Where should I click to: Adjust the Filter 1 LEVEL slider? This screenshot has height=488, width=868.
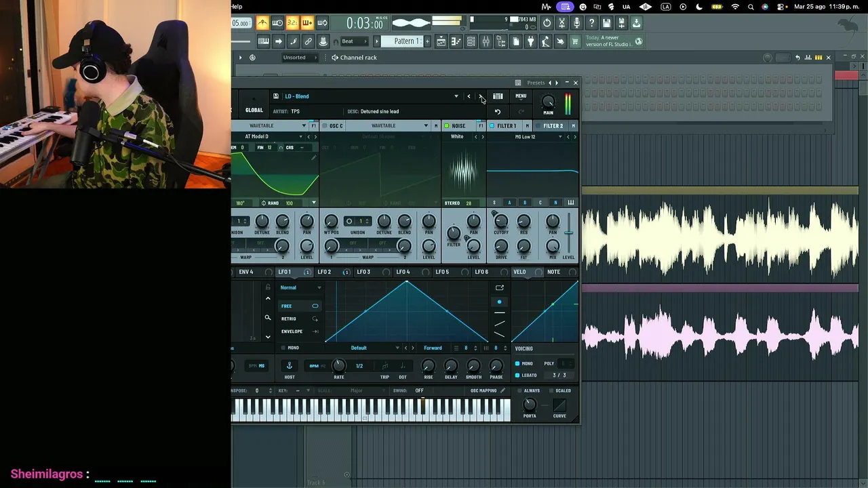568,232
